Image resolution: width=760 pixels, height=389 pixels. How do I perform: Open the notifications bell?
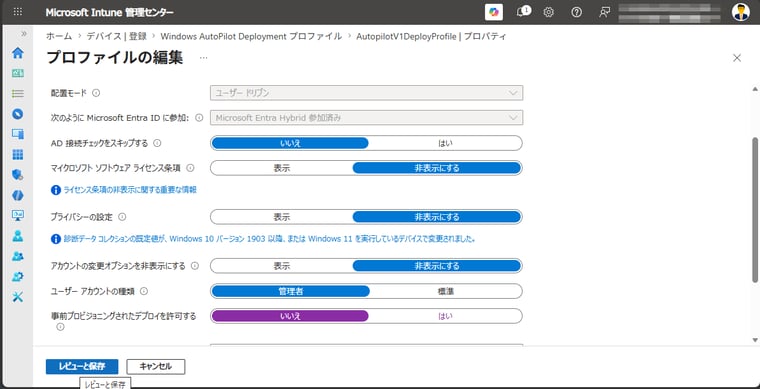pos(522,12)
